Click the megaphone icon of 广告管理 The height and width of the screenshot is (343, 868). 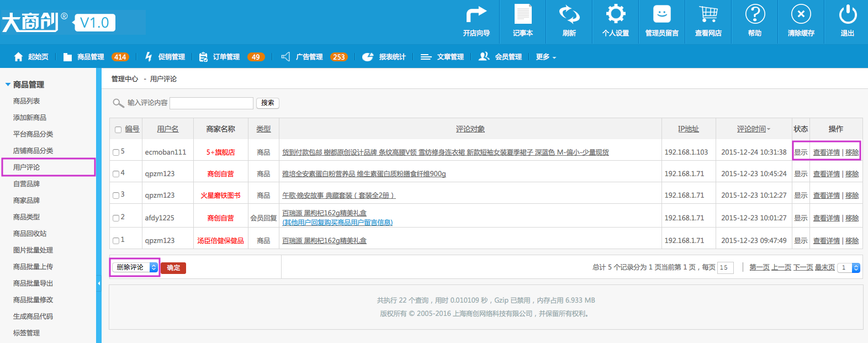tap(285, 57)
